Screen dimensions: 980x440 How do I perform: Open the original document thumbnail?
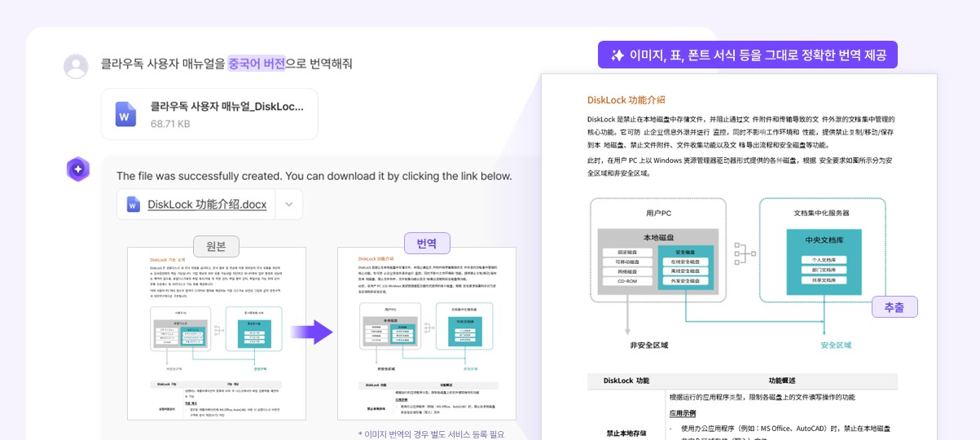(217, 333)
